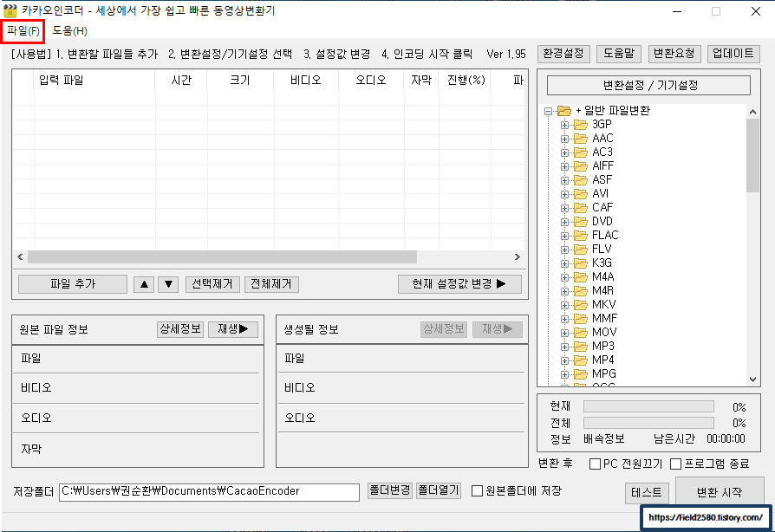Screen dimensions: 775x532
Task: Click the preset tree scroll-down arrow
Action: [x=752, y=380]
